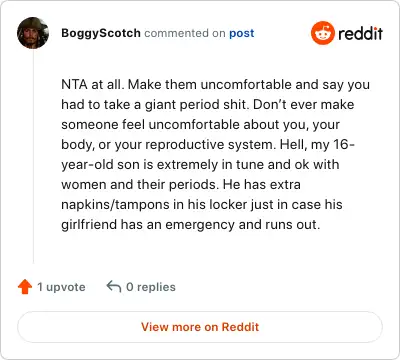
Task: Click the orange upvote arrow icon
Action: tap(25, 287)
